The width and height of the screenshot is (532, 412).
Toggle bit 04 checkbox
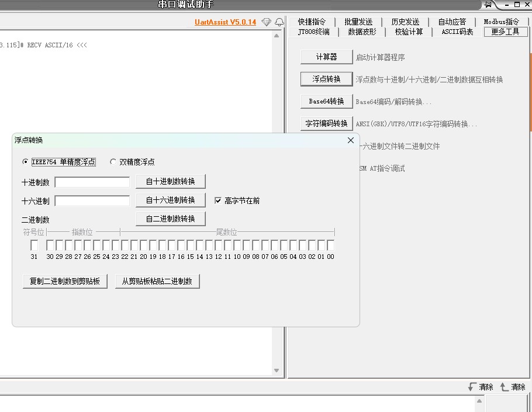293,245
